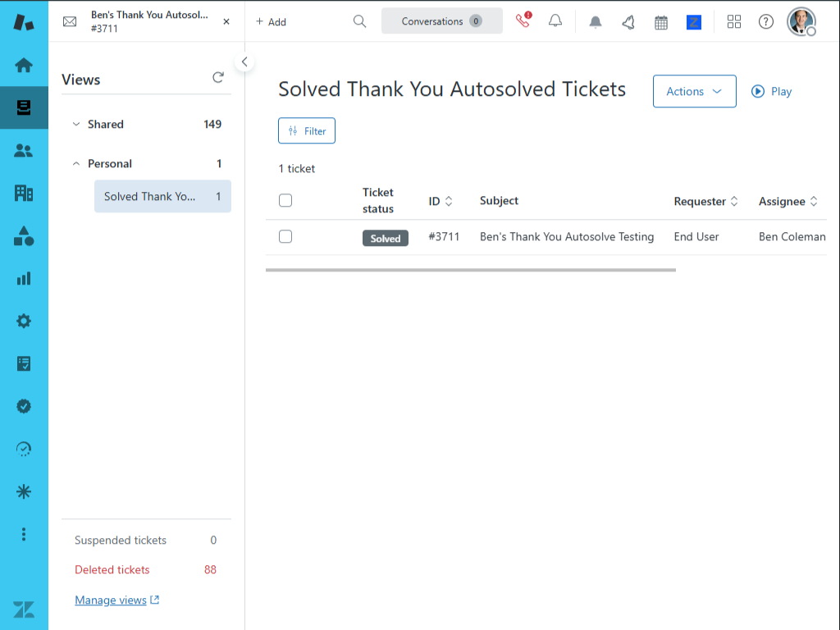Open the Manage views link

tap(111, 600)
